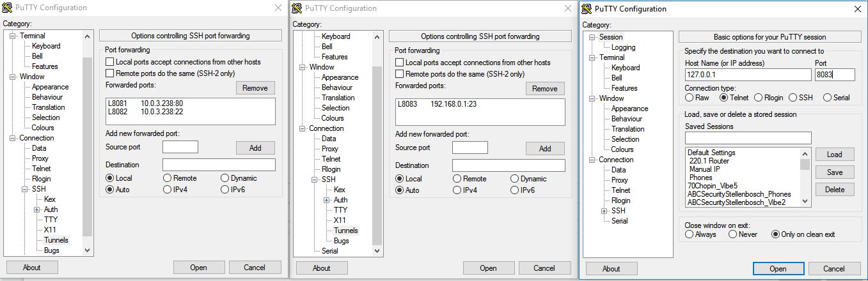
Task: Select L8083 192.168.0.1:23 forwarded port
Action: [x=437, y=103]
